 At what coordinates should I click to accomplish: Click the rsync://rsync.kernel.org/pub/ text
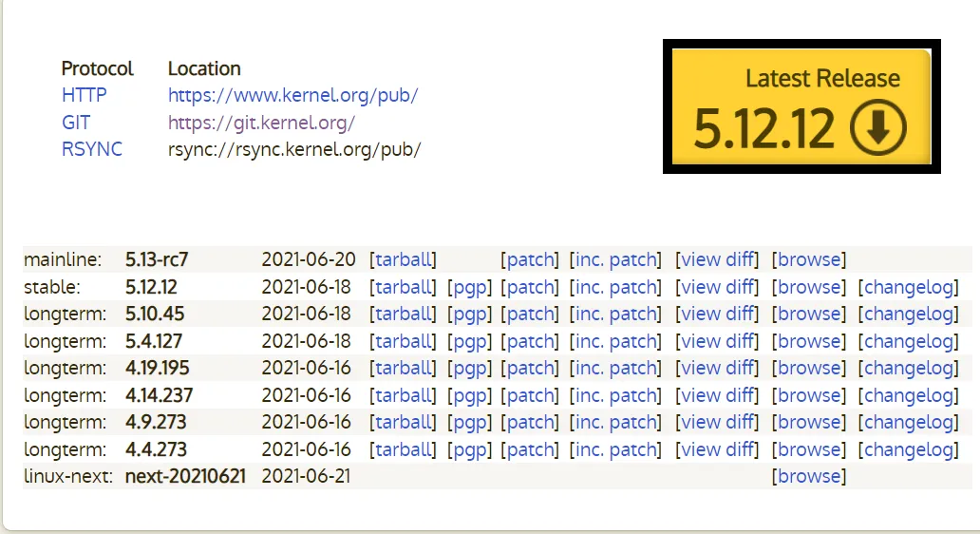294,149
